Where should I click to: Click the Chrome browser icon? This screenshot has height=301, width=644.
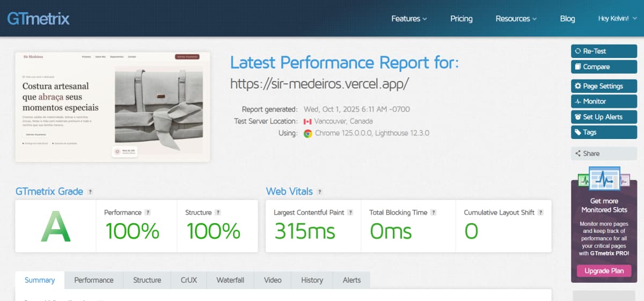(x=308, y=134)
